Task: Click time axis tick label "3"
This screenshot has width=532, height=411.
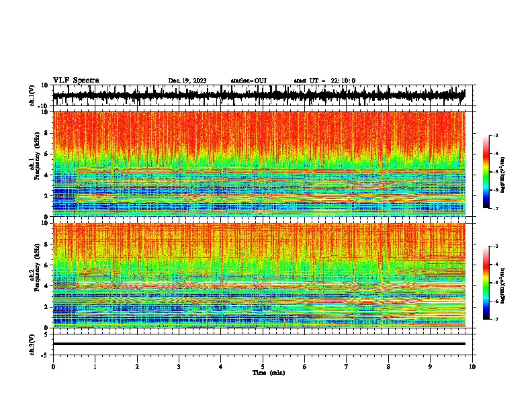Action: (x=179, y=367)
